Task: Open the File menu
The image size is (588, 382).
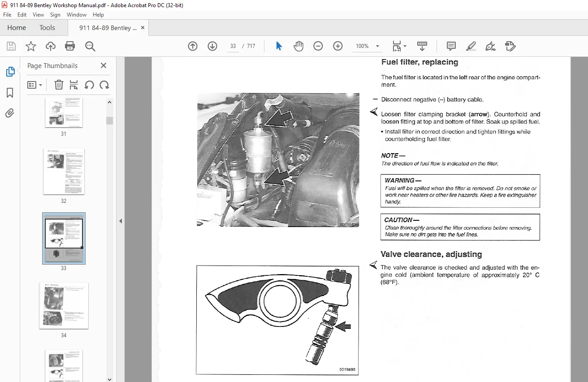Action: point(7,15)
